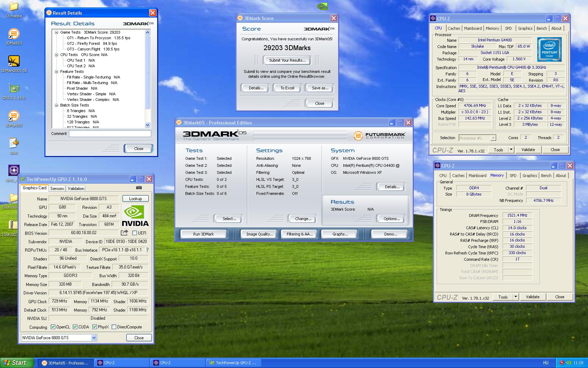Click the BIOS version share/export icon

[124, 233]
